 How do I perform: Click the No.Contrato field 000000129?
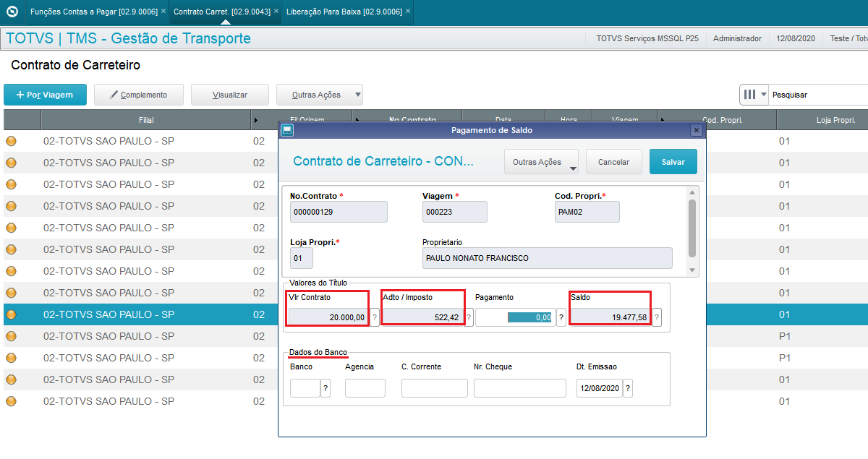tap(339, 211)
